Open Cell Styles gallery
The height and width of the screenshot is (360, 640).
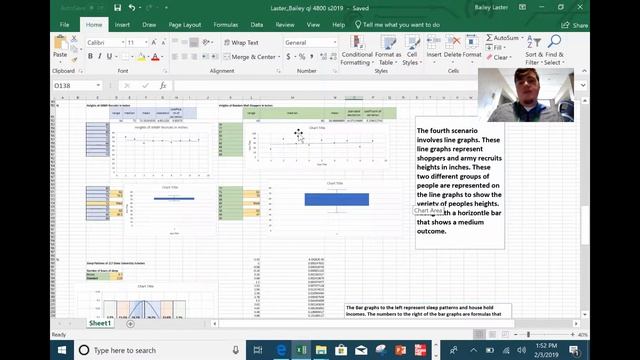coord(412,50)
